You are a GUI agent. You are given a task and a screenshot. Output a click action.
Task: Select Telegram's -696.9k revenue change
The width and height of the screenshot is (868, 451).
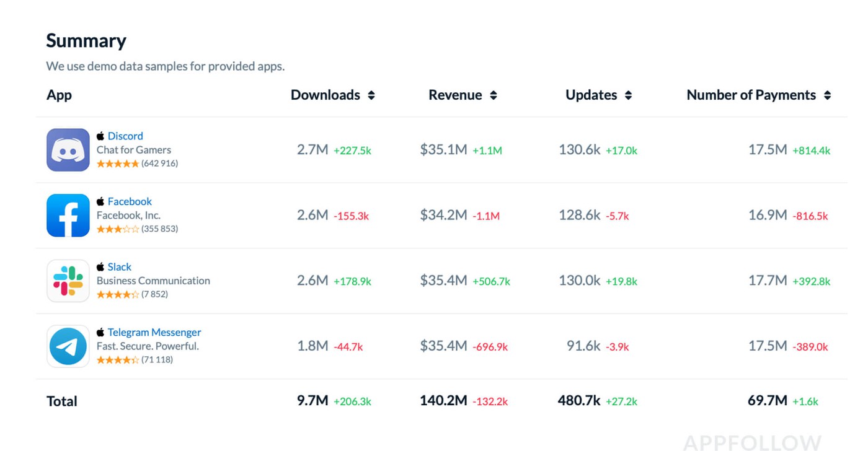pos(490,347)
